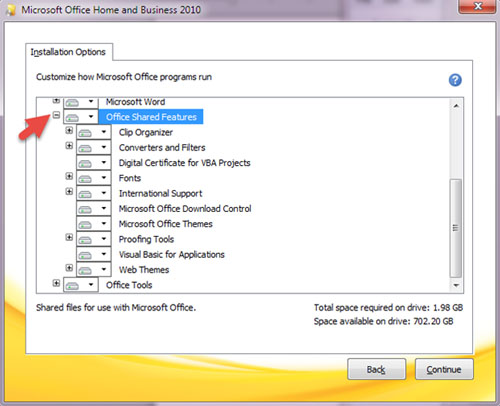Click the drive icon beside Office Tools

[72, 285]
